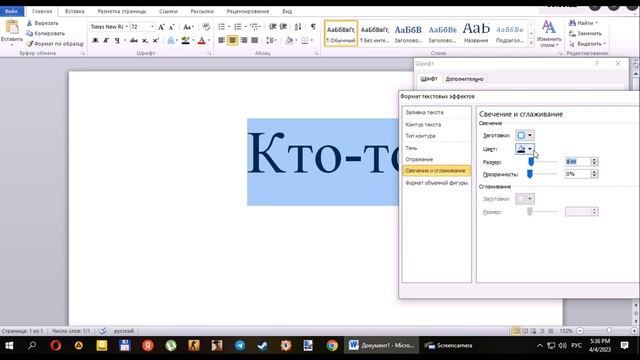
Task: Increase font size with grow font icon
Action: click(161, 27)
